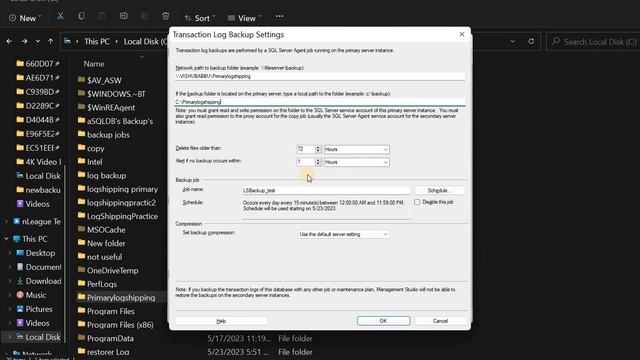Click Cancel in the dialog

click(440, 321)
